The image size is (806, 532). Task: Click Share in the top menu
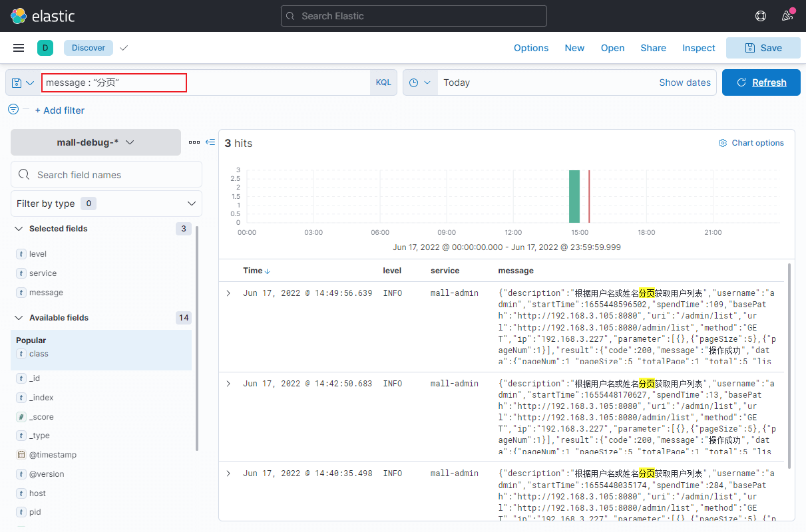coord(654,48)
